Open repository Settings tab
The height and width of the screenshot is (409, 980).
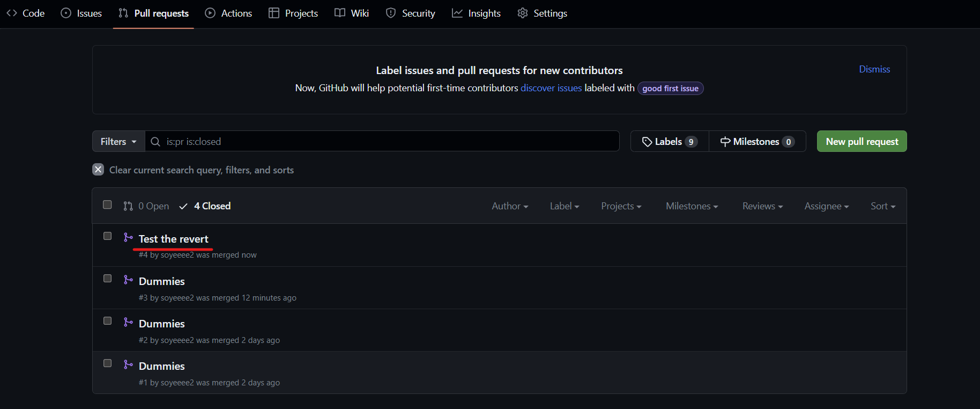coord(543,13)
